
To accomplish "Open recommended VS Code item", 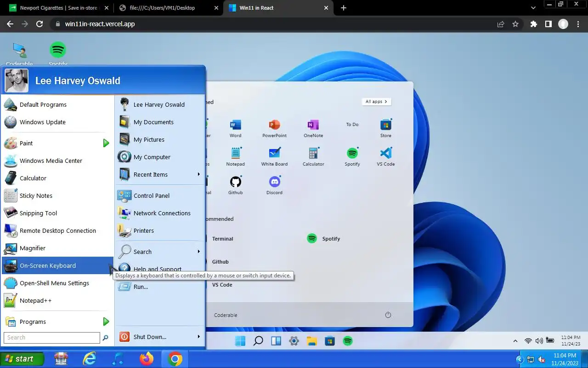I will 222,285.
